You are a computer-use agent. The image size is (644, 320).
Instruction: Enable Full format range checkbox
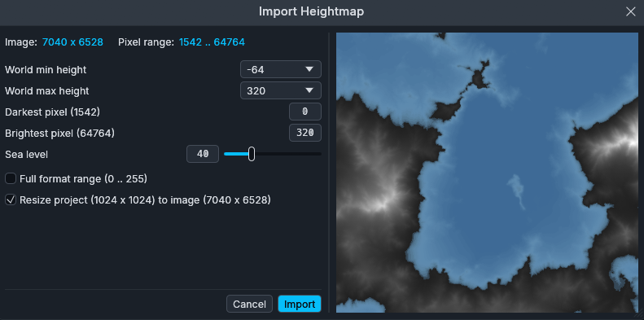(11, 178)
